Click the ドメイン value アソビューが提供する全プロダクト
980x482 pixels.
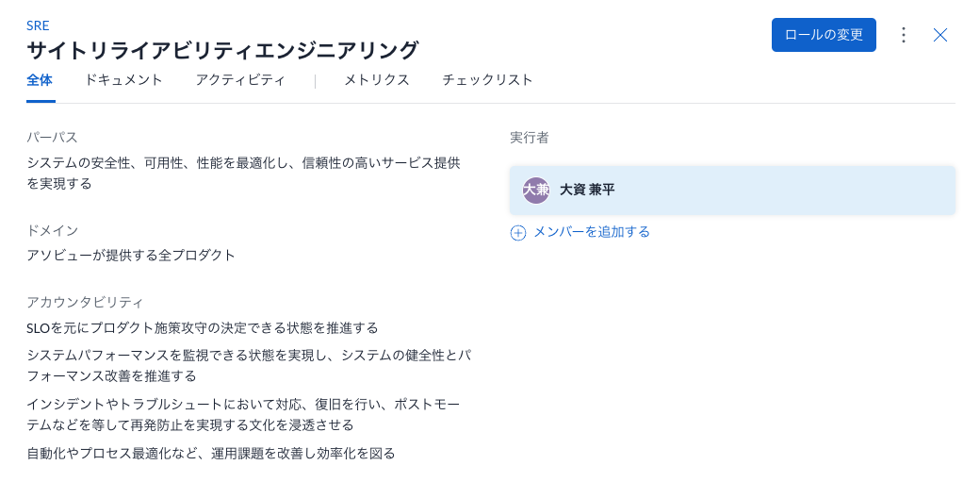[131, 256]
